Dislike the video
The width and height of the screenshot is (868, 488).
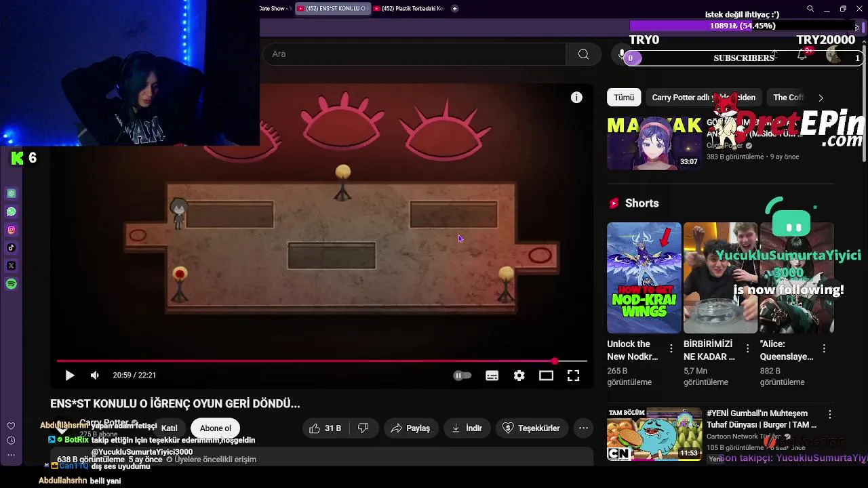click(363, 428)
